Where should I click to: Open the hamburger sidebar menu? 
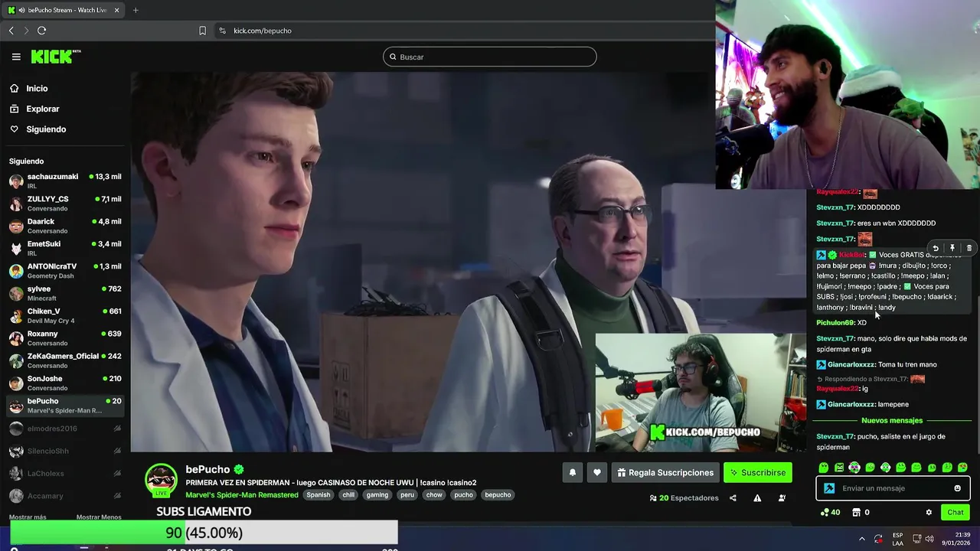coord(16,57)
